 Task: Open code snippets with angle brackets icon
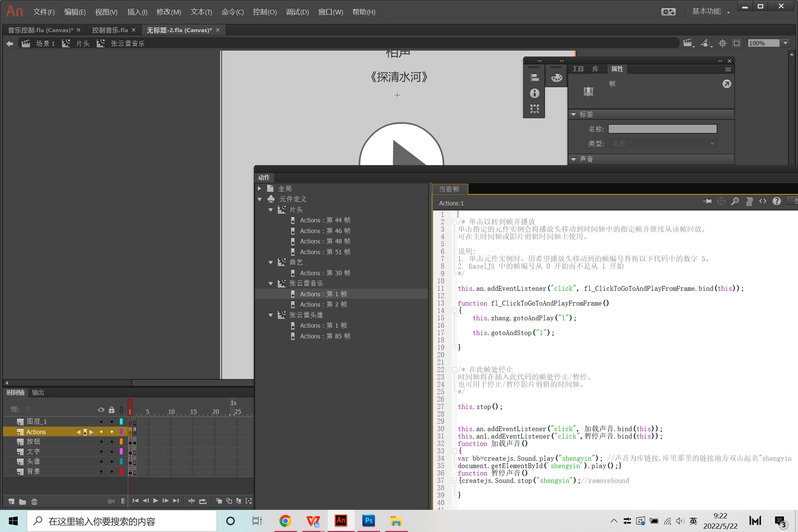click(763, 201)
